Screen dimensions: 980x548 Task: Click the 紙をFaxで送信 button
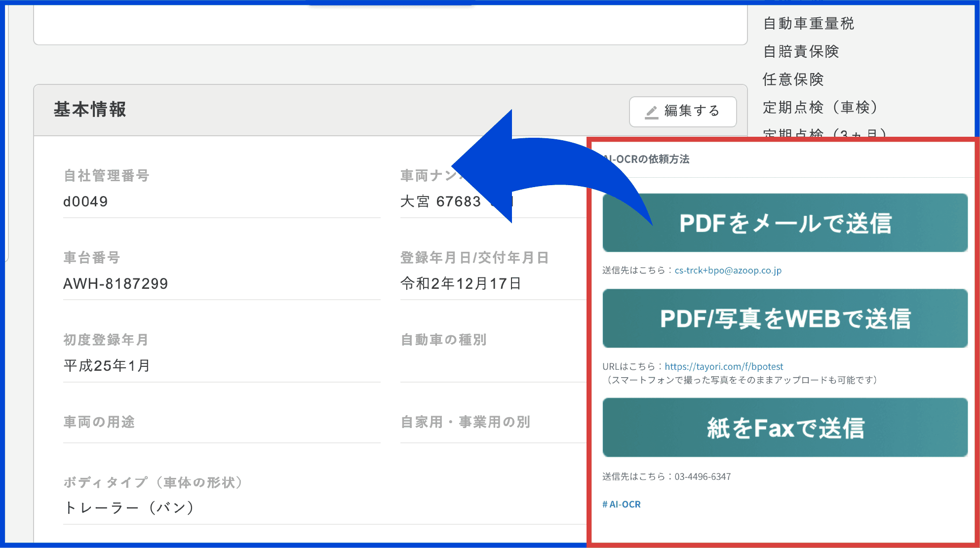(x=784, y=428)
